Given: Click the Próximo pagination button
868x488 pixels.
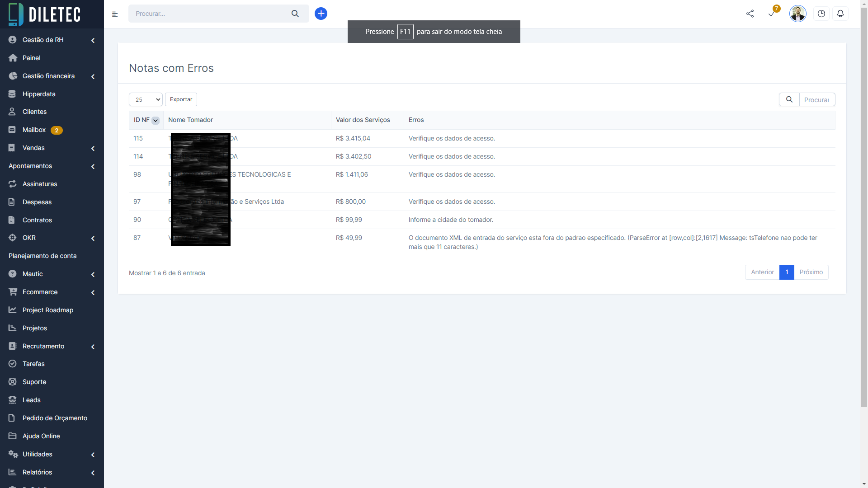Looking at the screenshot, I should pos(811,272).
